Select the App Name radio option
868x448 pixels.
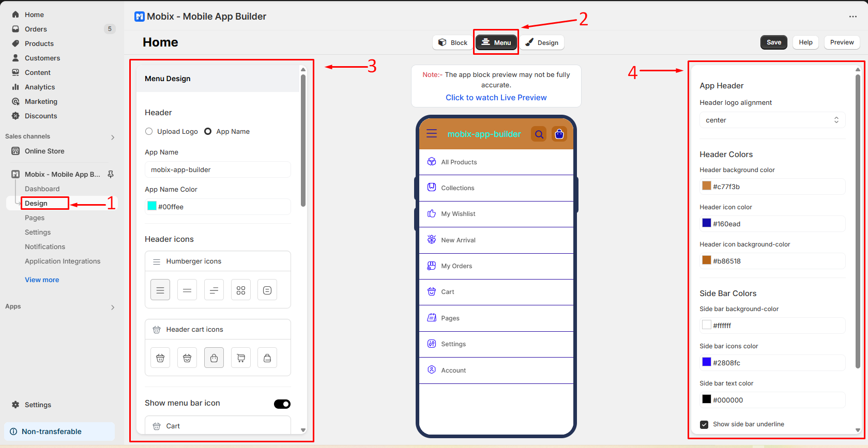click(208, 131)
